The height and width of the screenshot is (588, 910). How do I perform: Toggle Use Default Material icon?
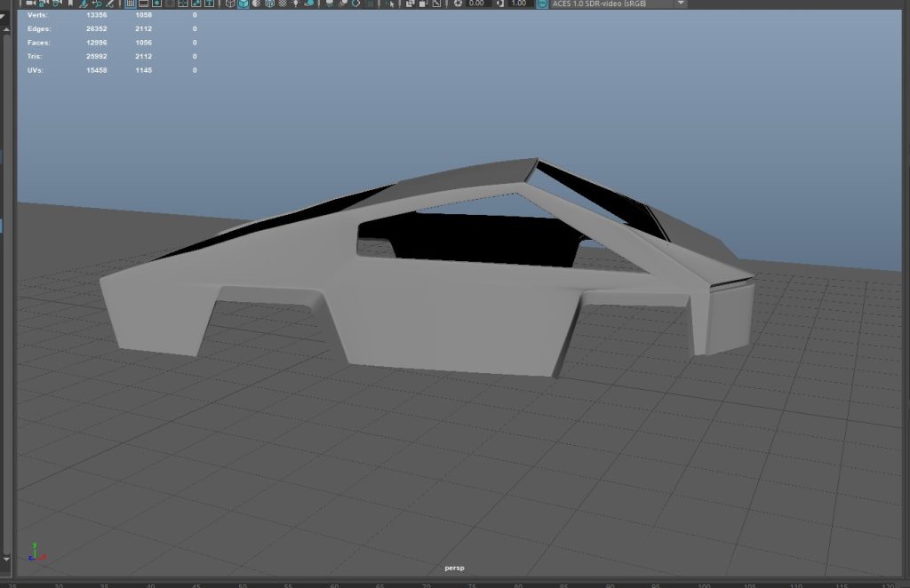257,4
